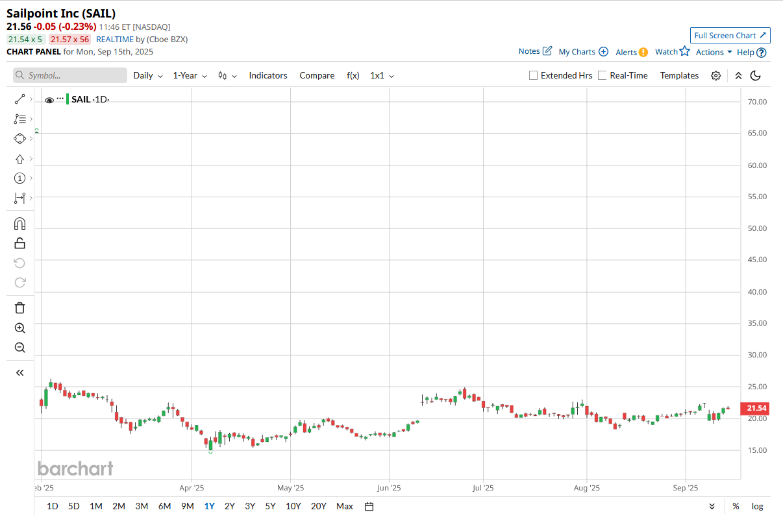Open the SAIL series options ellipsis
Viewport: 783px width, 532px height.
pyautogui.click(x=60, y=99)
